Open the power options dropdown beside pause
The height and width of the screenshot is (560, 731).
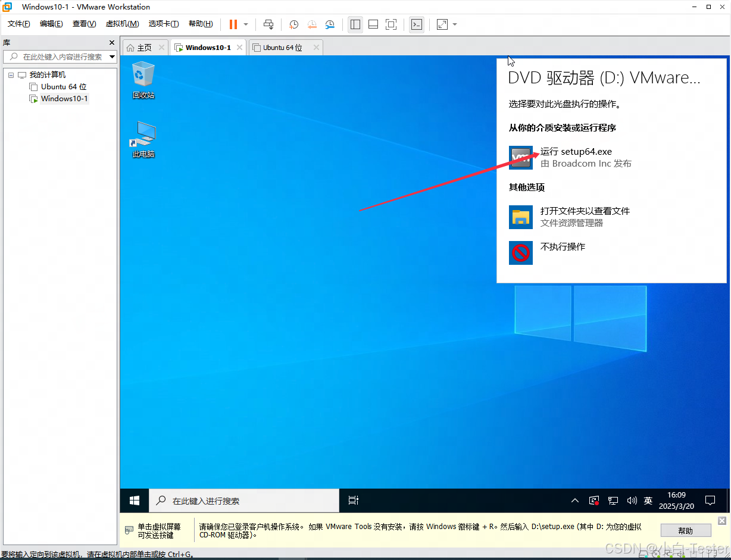tap(246, 24)
